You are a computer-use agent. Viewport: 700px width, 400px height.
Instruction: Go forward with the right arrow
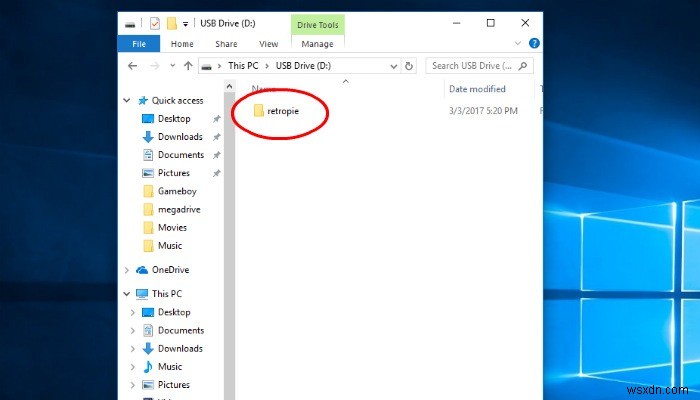coord(154,66)
